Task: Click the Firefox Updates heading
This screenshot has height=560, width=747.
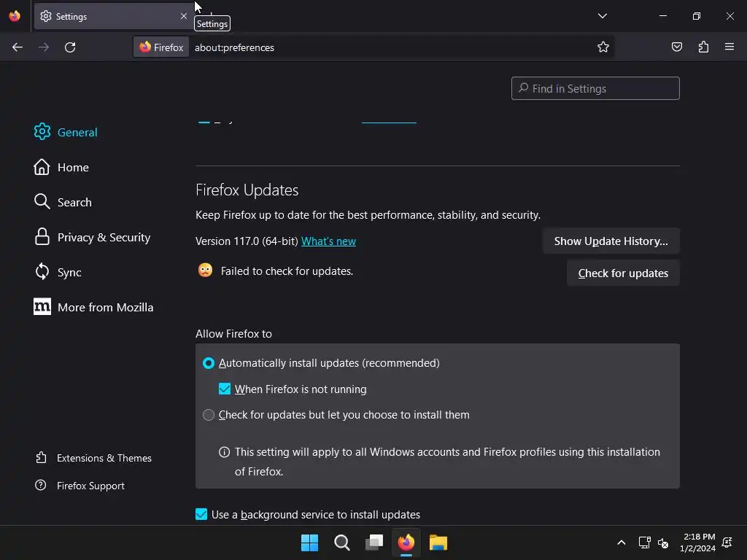Action: pyautogui.click(x=247, y=190)
